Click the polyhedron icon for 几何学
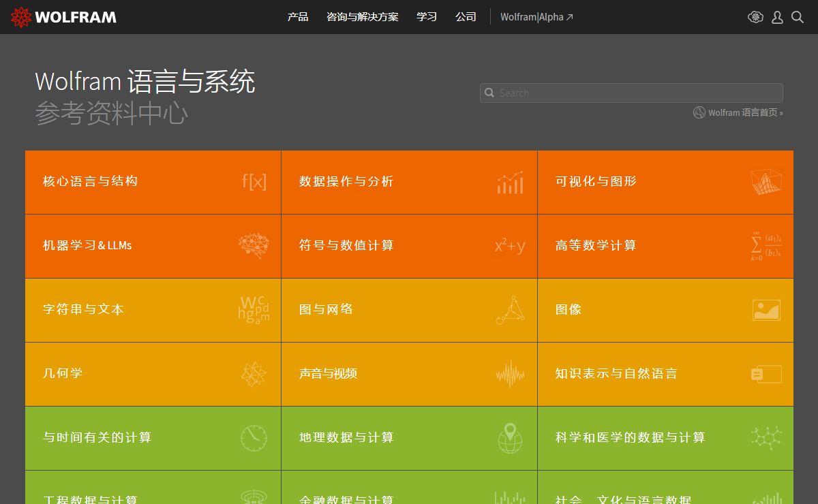818x504 pixels. (254, 374)
